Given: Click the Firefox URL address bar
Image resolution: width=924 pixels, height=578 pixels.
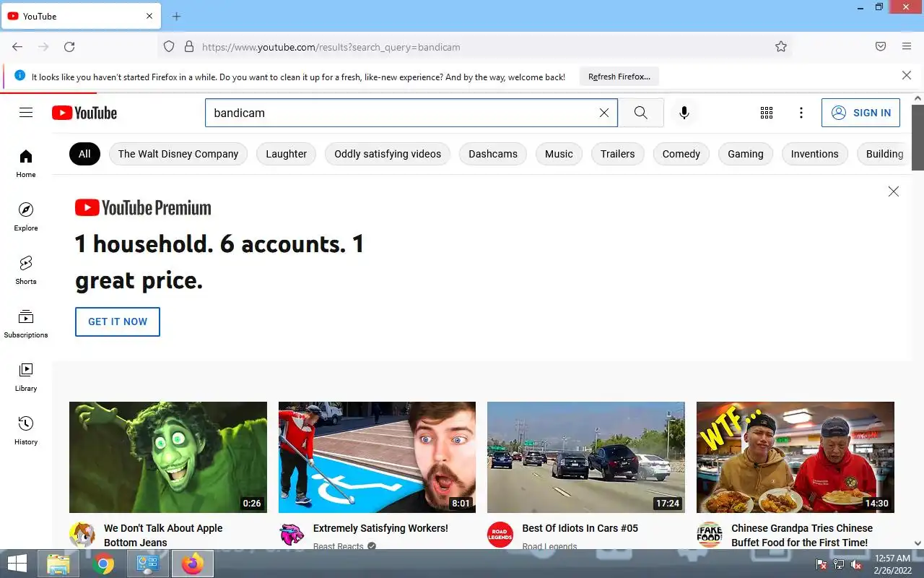Looking at the screenshot, I should pos(476,47).
